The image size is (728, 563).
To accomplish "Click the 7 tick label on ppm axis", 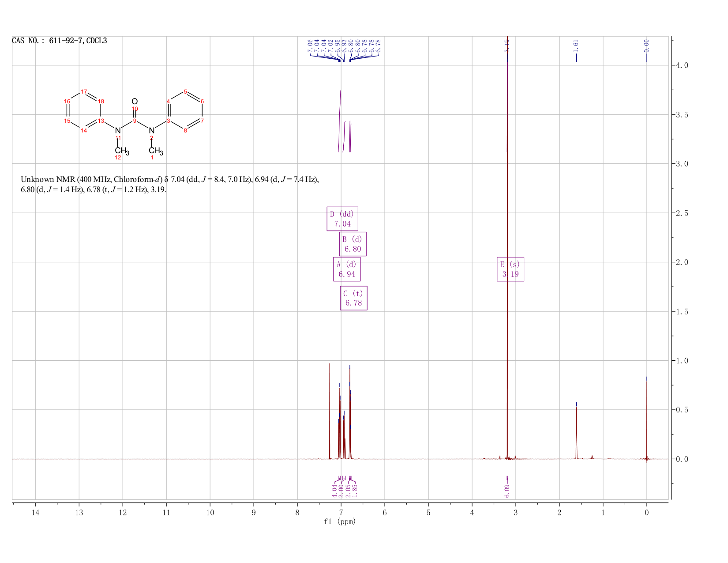I will [x=341, y=513].
